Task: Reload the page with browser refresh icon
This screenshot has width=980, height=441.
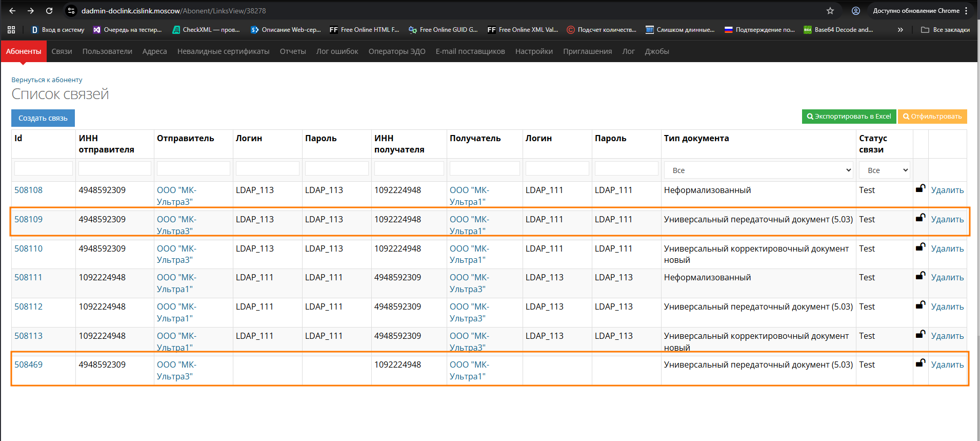Action: (x=49, y=11)
